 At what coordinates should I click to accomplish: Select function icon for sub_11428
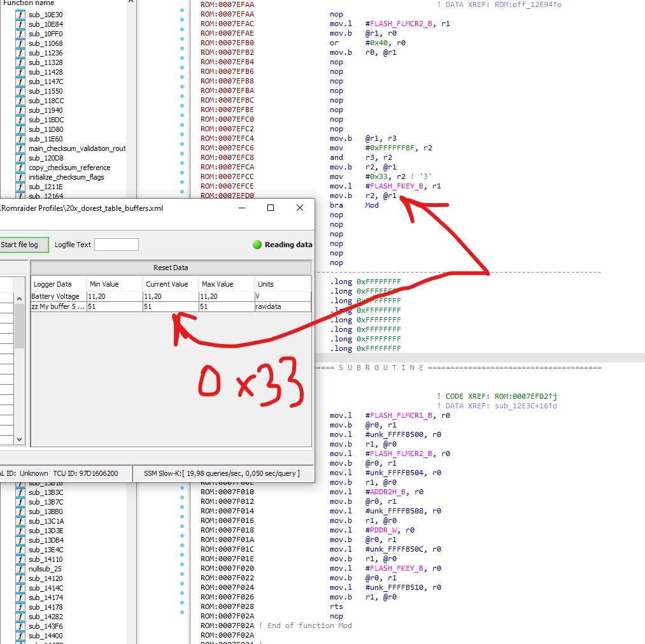click(x=20, y=72)
